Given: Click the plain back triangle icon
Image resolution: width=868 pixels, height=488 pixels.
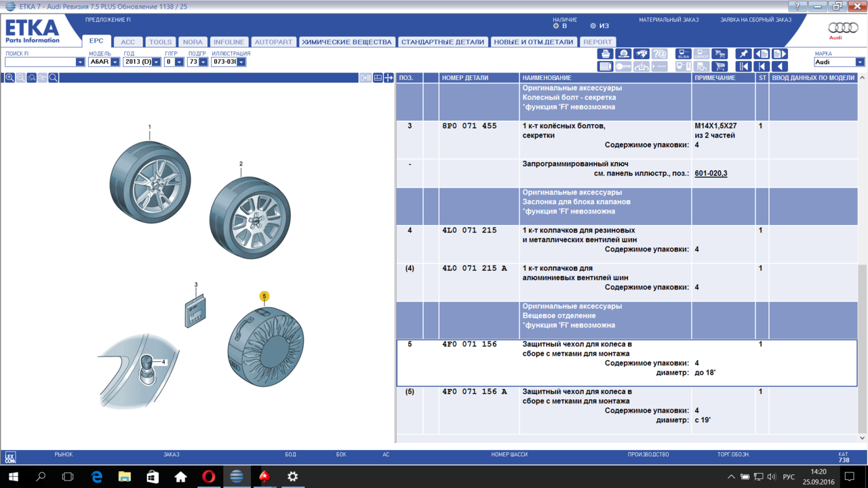Looking at the screenshot, I should pyautogui.click(x=780, y=66).
